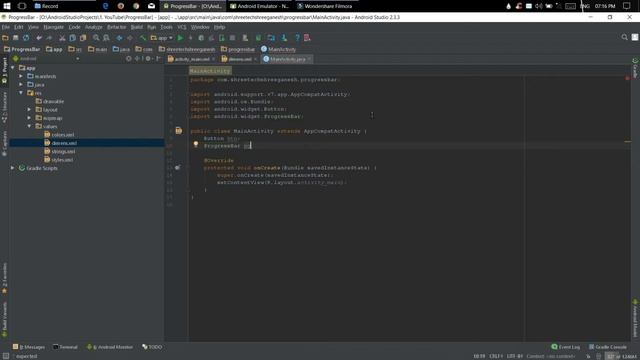Collapse the app module tree node
This screenshot has width=640, height=360.
tap(13, 68)
